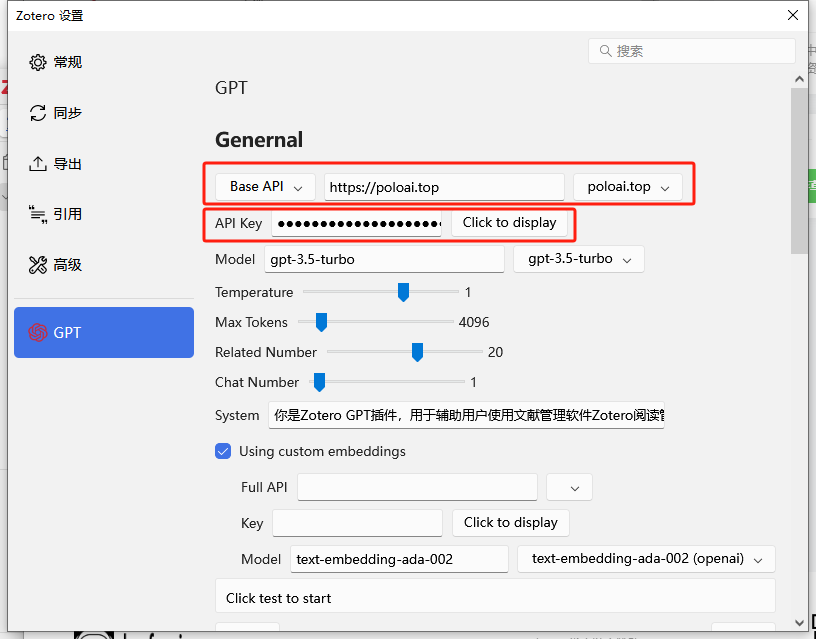Uncheck Using custom embeddings checkbox
This screenshot has width=816, height=639.
point(223,451)
